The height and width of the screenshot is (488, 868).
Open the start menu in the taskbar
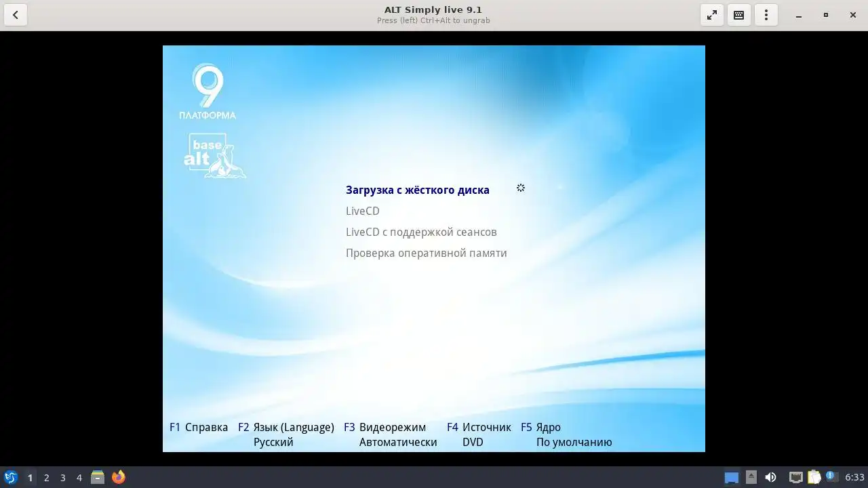[11, 477]
